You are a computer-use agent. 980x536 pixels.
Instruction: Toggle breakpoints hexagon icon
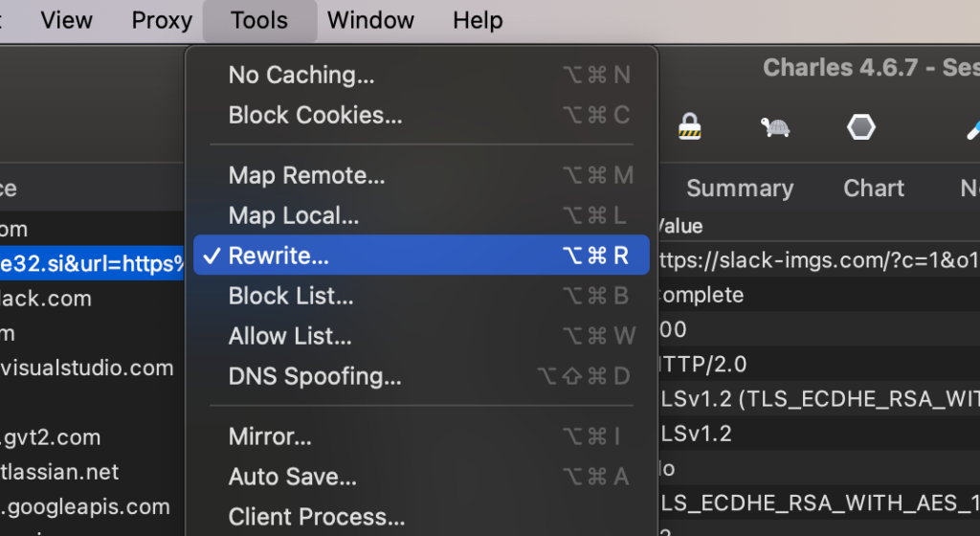click(x=861, y=127)
